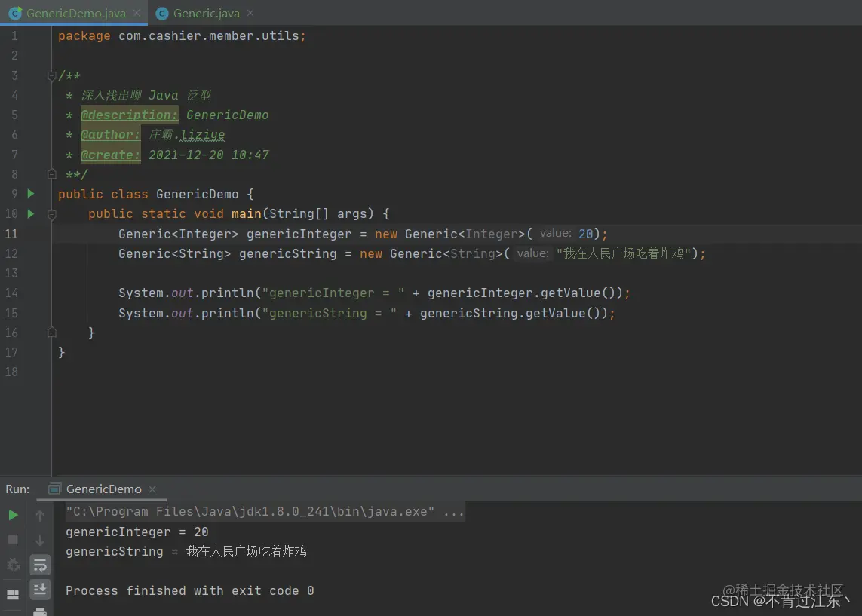862x616 pixels.
Task: Click the @author: doc tag
Action: 111,135
